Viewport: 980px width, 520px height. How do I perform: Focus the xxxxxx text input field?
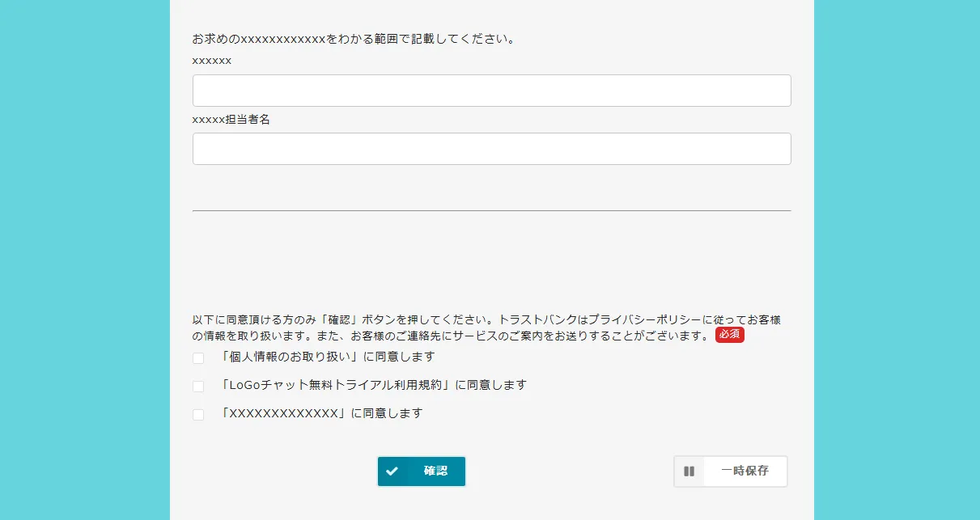491,91
